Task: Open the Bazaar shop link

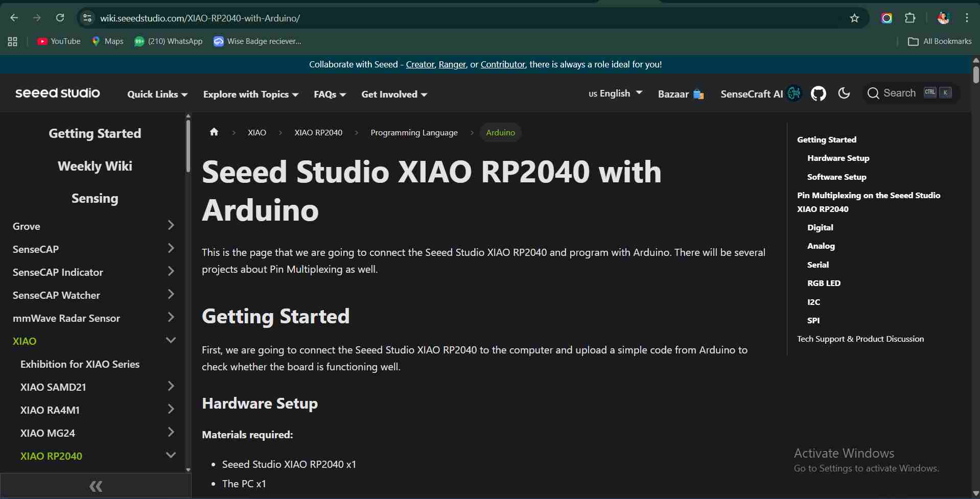Action: pyautogui.click(x=681, y=94)
